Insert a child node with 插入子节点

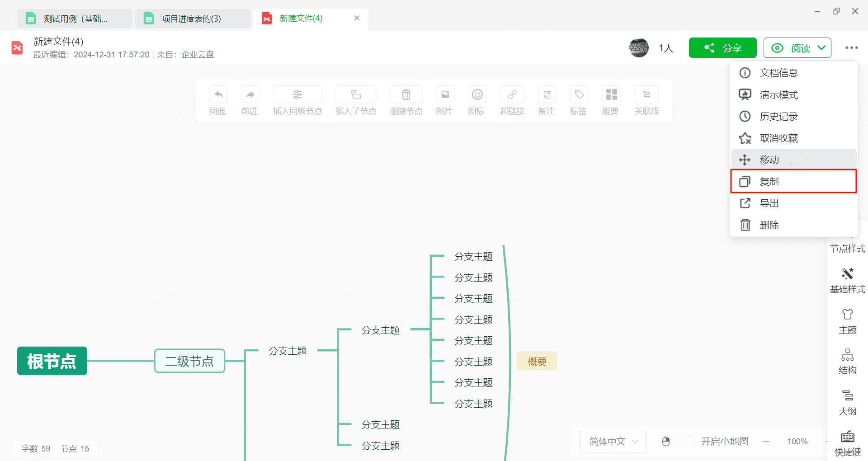point(356,94)
